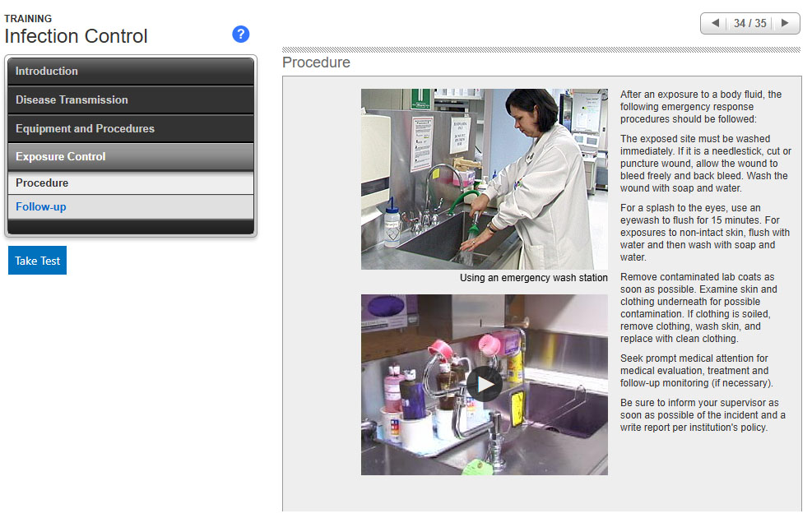Image resolution: width=812 pixels, height=518 pixels.
Task: Advance with the next page arrow
Action: [786, 23]
